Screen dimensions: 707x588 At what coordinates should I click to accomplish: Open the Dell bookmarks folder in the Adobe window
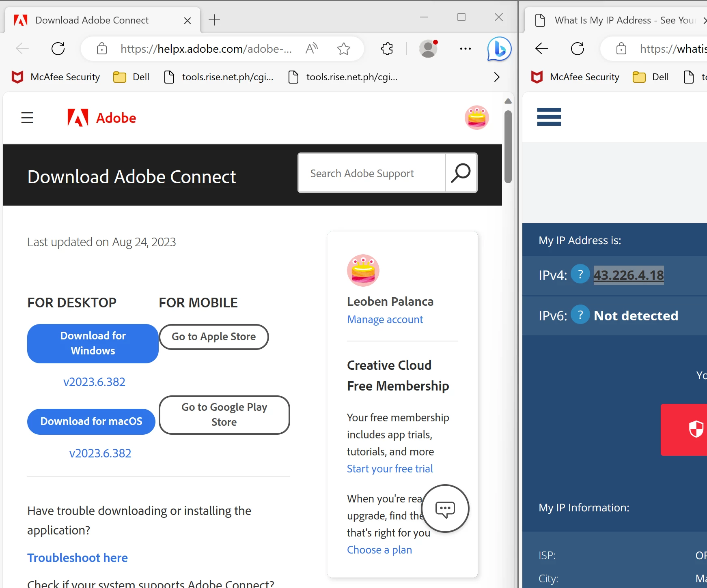pyautogui.click(x=131, y=77)
